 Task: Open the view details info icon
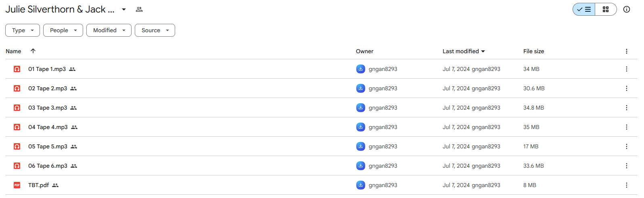(627, 9)
